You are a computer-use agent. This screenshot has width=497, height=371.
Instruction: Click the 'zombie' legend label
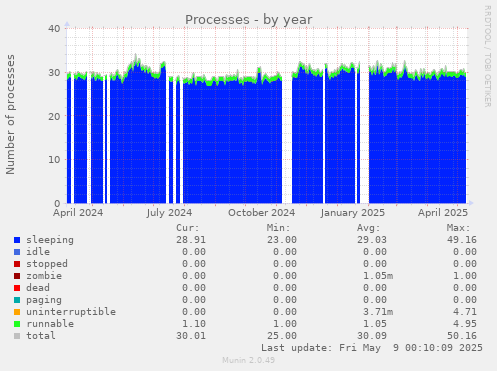44,276
